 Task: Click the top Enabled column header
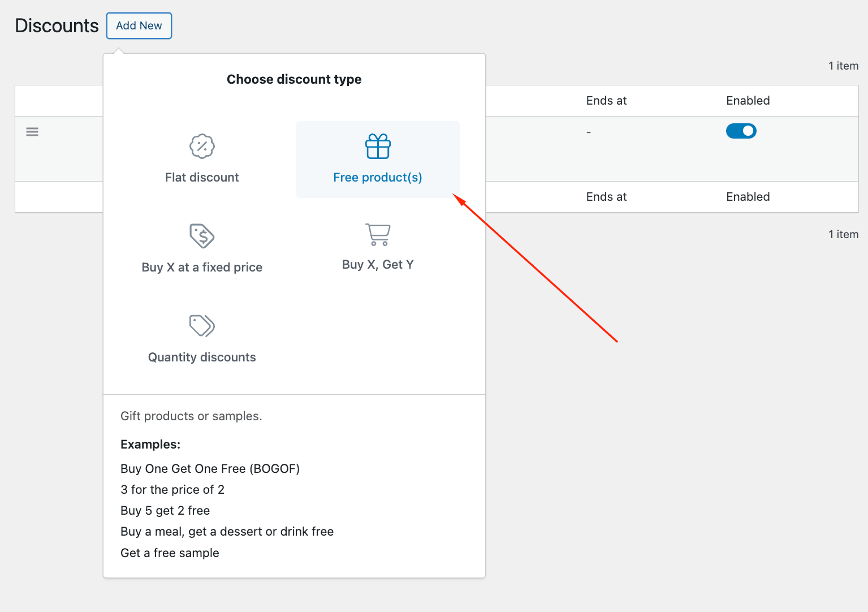pos(748,101)
